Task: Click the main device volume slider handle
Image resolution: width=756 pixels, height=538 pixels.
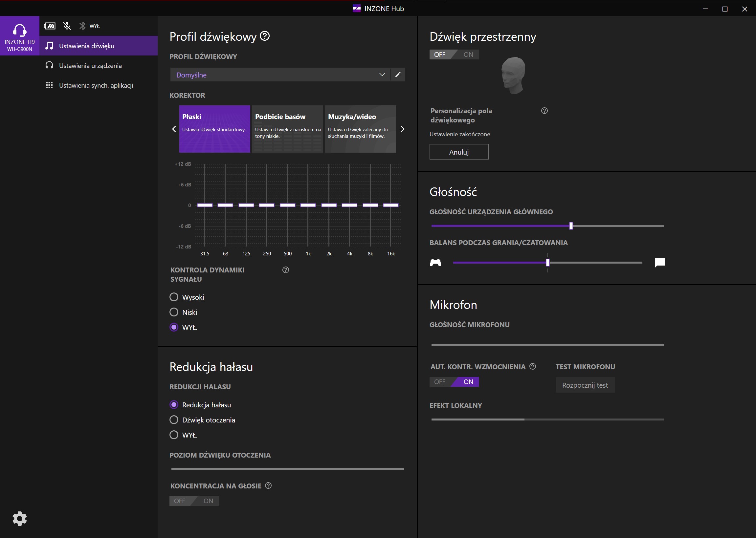Action: tap(571, 226)
